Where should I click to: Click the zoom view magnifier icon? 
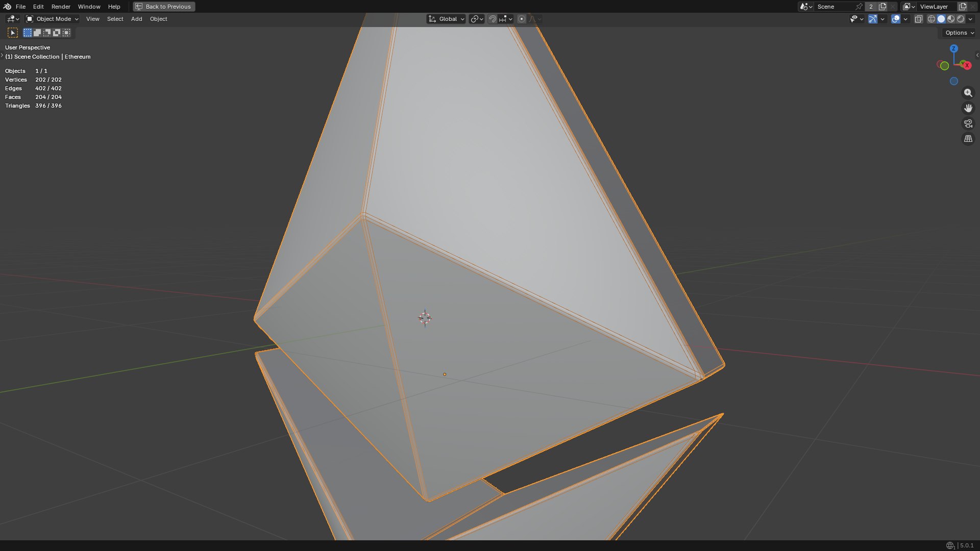[968, 93]
